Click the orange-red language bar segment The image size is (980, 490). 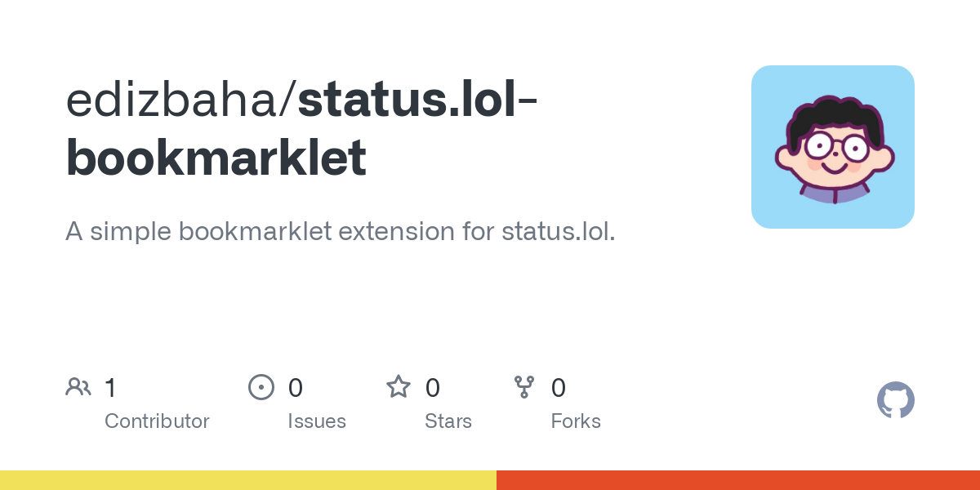click(738, 480)
